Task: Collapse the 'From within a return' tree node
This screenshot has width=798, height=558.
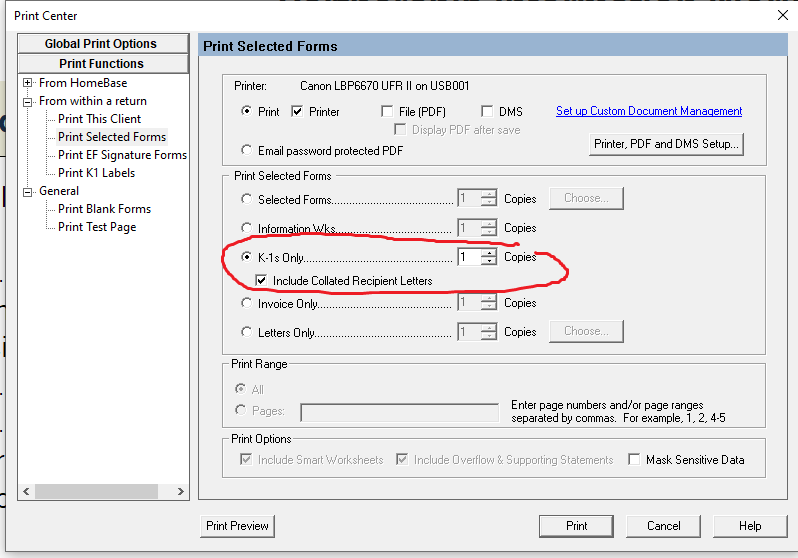Action: (x=28, y=101)
